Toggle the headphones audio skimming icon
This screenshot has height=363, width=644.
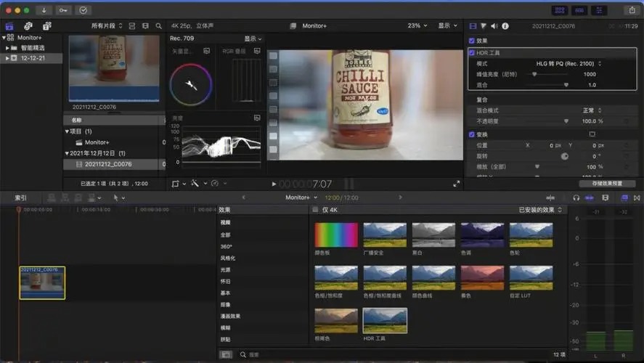point(576,198)
